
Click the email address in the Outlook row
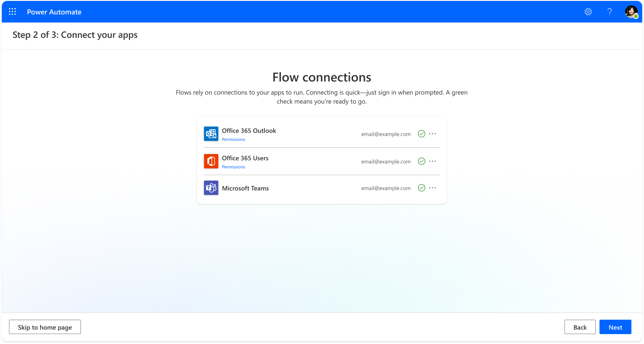click(x=386, y=134)
